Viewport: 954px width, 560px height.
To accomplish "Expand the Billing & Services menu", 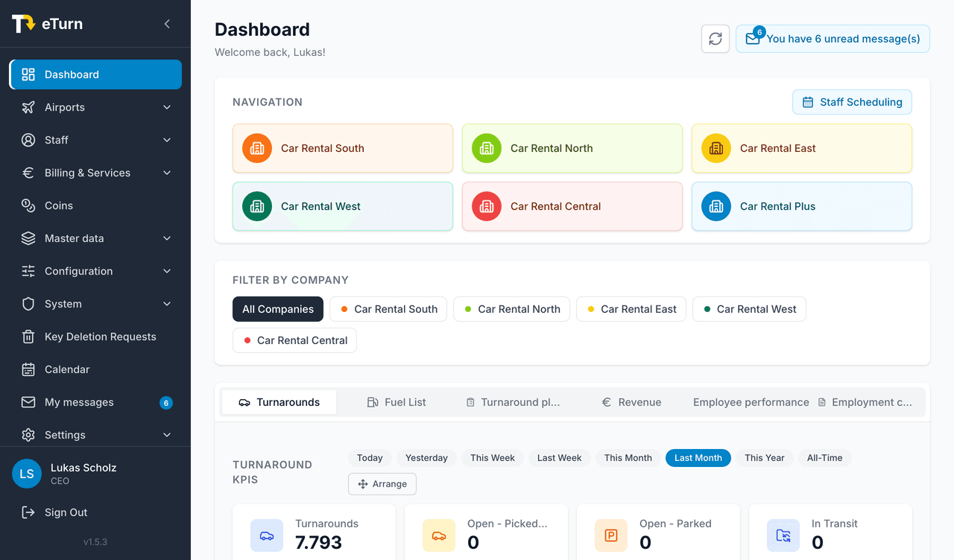I will [95, 173].
